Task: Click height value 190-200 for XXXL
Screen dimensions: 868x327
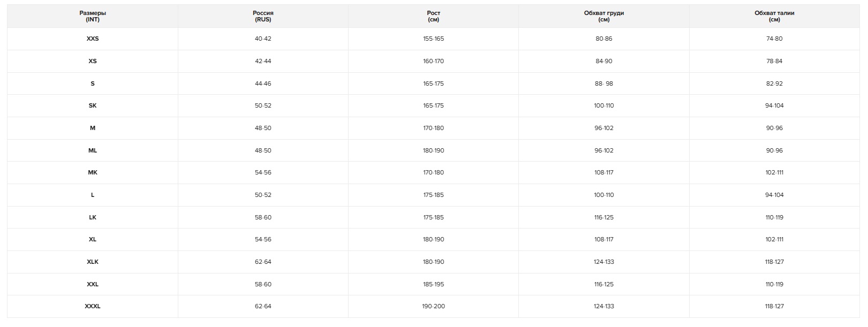Action: (x=434, y=306)
